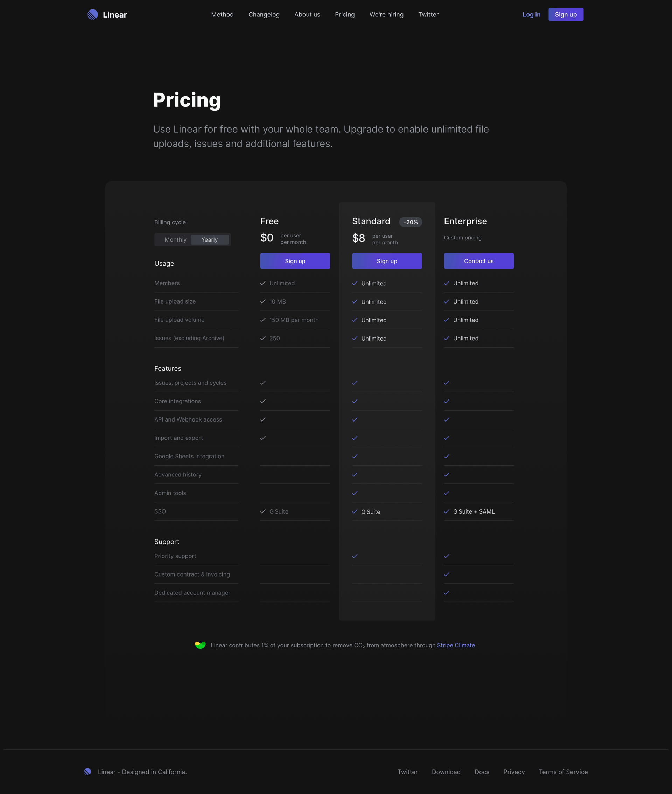Click the green leaf emoji near Stripe Climate note
Viewport: 672px width, 794px height.
coord(200,645)
